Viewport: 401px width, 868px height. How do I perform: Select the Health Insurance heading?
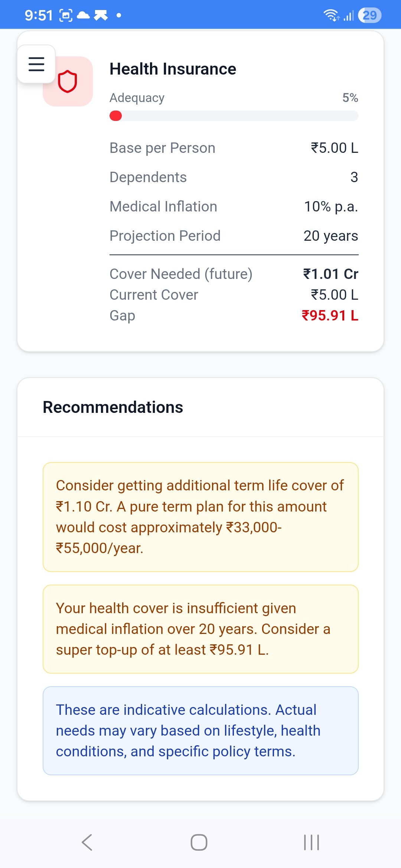173,69
